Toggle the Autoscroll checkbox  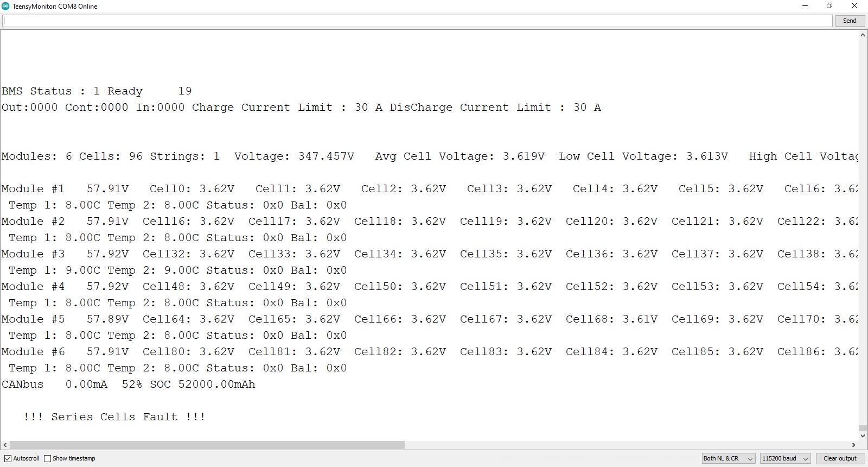click(8, 458)
